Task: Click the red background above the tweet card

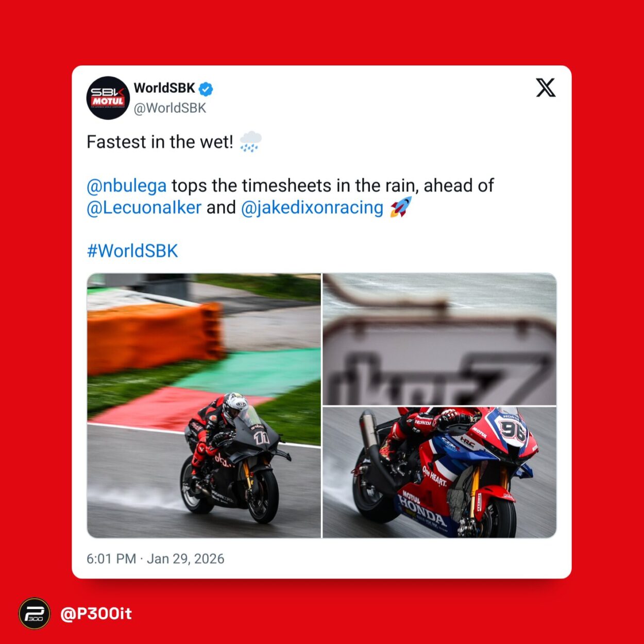Action: (322, 32)
